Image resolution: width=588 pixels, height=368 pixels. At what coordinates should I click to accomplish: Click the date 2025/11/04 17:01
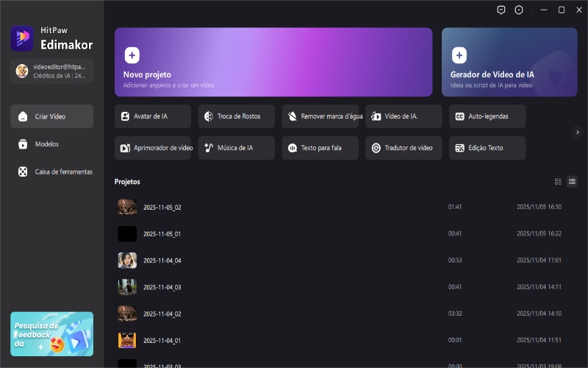(x=539, y=261)
